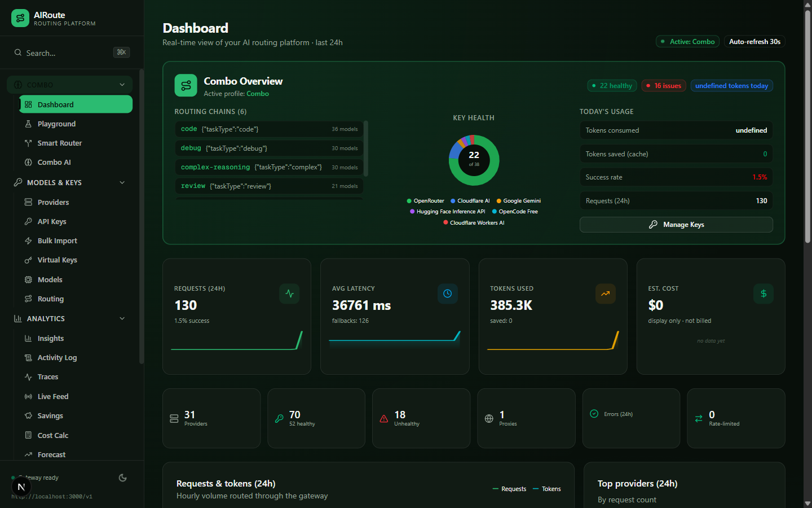Screen dimensions: 812x508
Task: Click the Live Feed broadcast icon
Action: coord(28,396)
